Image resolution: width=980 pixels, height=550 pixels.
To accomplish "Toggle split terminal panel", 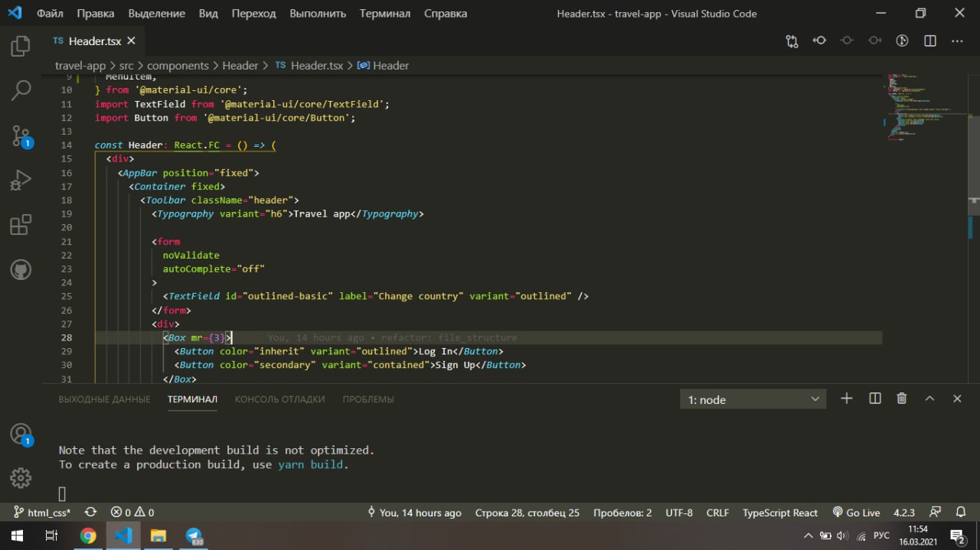I will [875, 399].
